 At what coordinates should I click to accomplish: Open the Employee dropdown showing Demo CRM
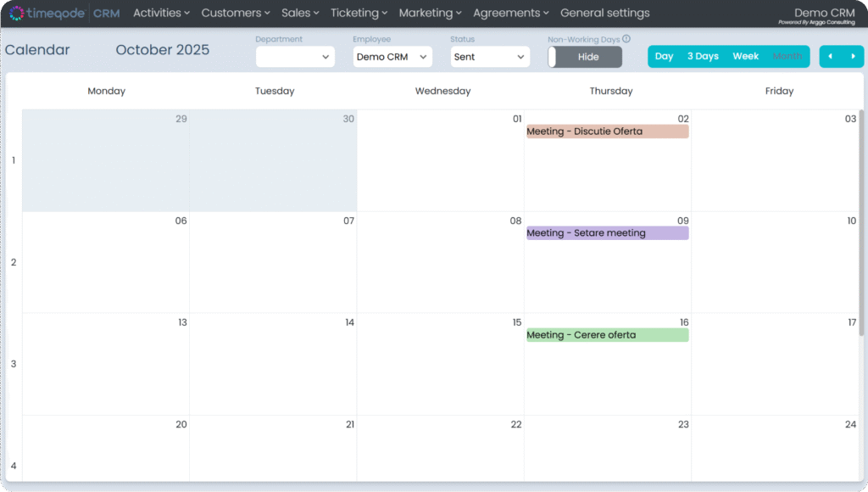pos(392,57)
